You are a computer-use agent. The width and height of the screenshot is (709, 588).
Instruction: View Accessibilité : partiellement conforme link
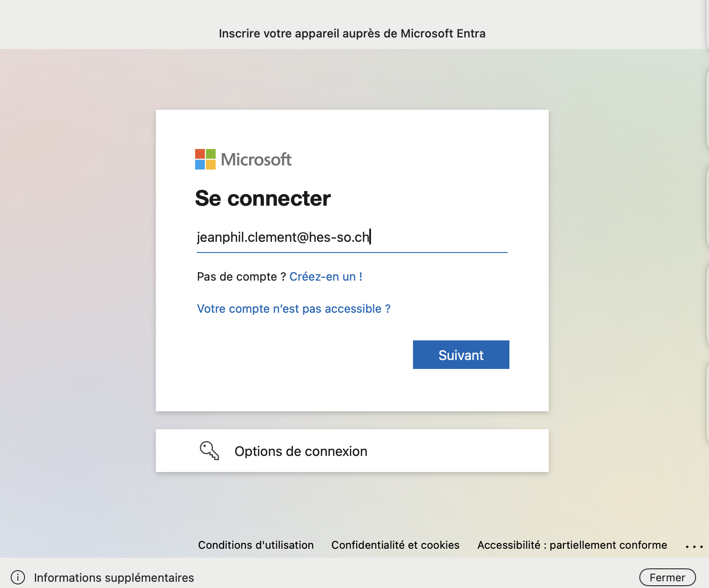pos(572,545)
